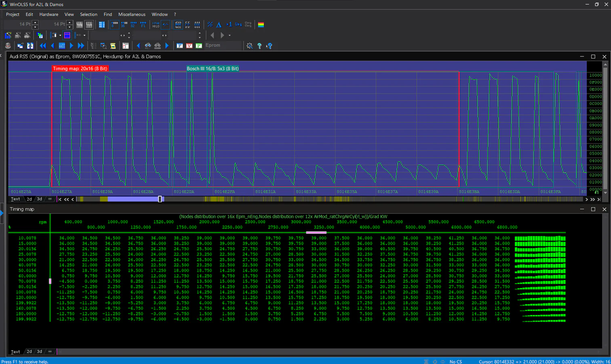
Task: Click the compare windows icon
Action: (x=30, y=46)
